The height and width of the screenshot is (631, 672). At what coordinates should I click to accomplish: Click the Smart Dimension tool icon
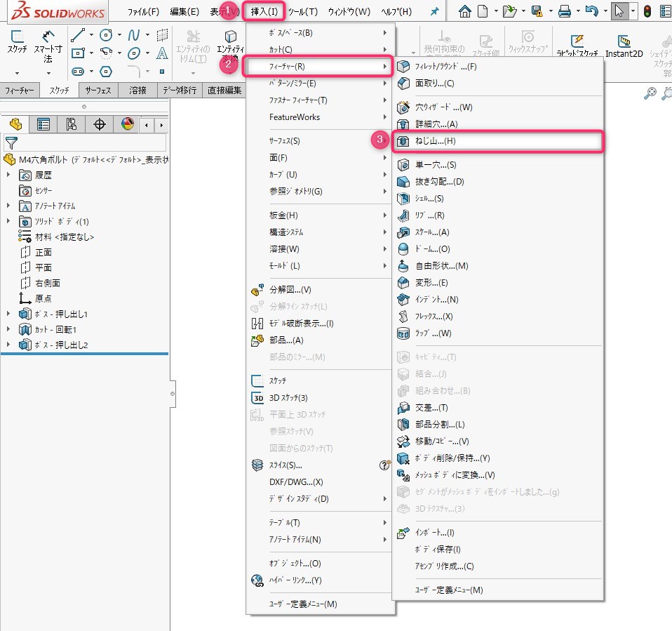pos(48,38)
